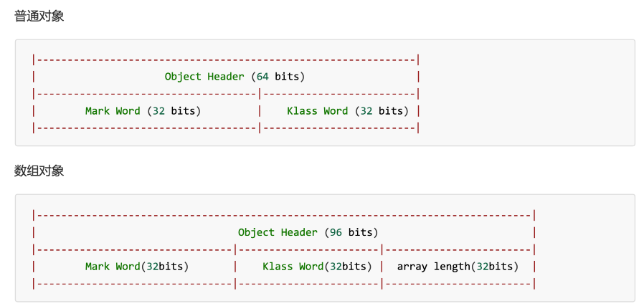644x306 pixels.
Task: Select the number 96 in second code block
Action: pyautogui.click(x=336, y=232)
